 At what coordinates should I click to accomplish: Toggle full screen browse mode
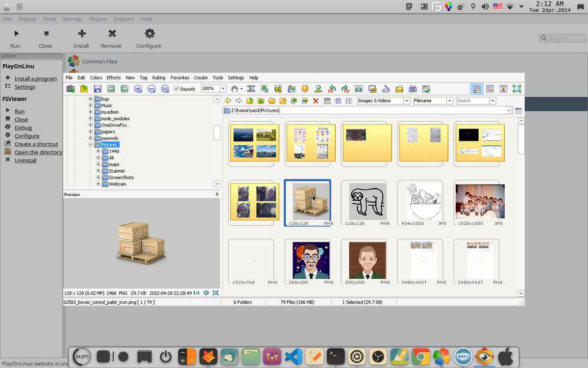tap(516, 88)
